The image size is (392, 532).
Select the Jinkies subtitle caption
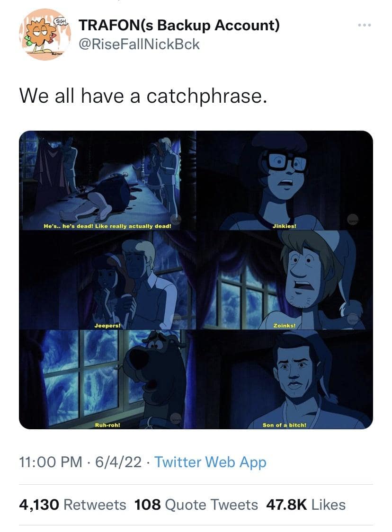point(285,226)
